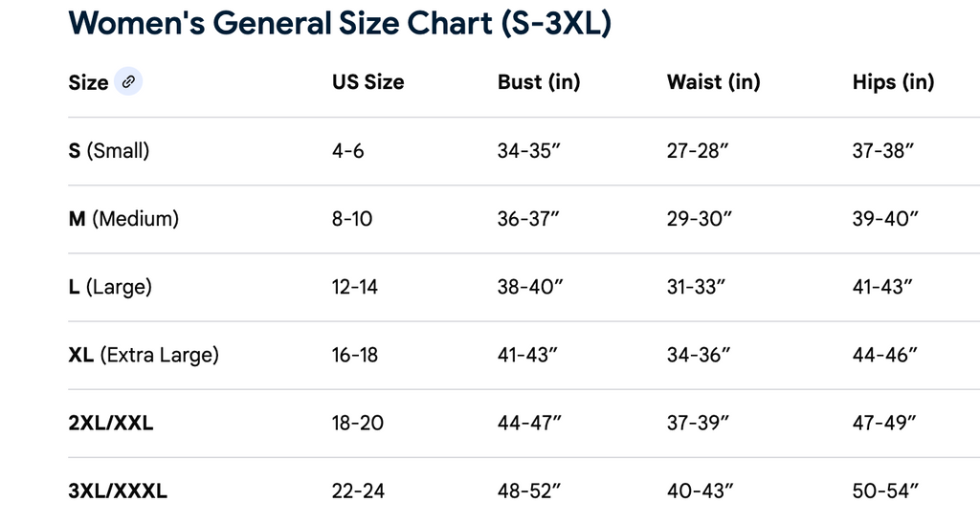The width and height of the screenshot is (980, 524).
Task: Select the 2XL/XXL row label
Action: click(111, 424)
